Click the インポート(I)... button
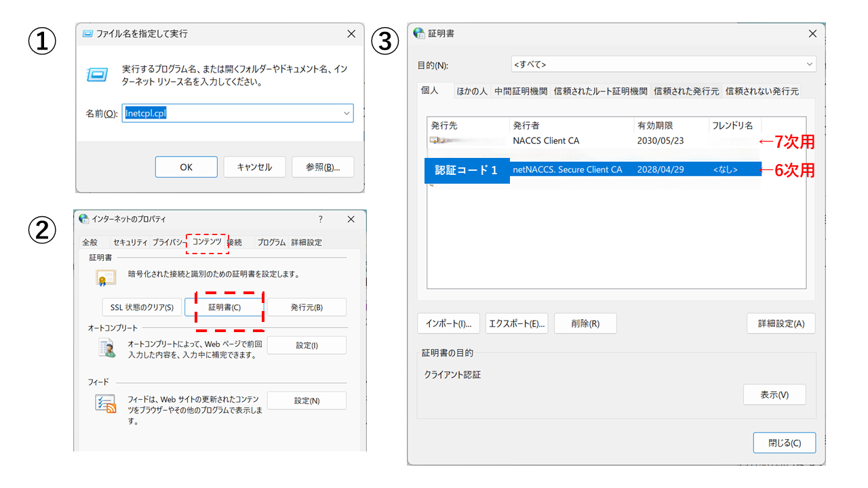This screenshot has width=868, height=488. [x=448, y=323]
